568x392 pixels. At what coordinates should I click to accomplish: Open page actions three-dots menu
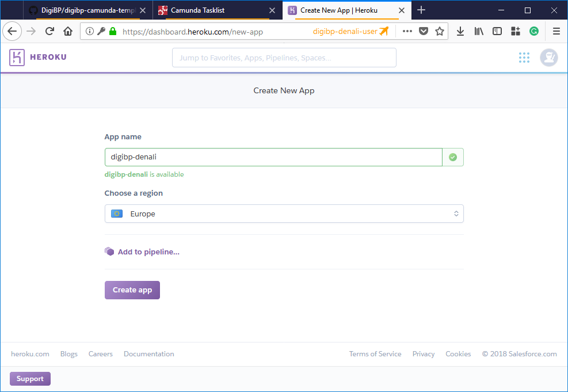407,32
